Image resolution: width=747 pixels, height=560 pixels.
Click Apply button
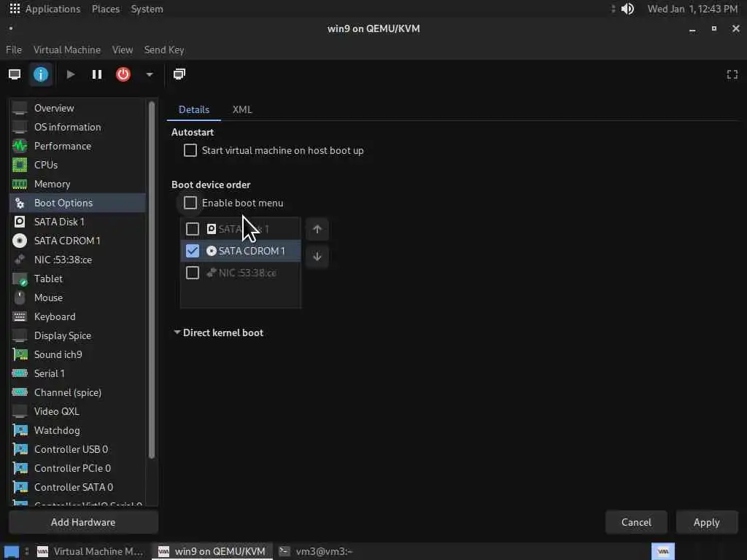point(706,522)
